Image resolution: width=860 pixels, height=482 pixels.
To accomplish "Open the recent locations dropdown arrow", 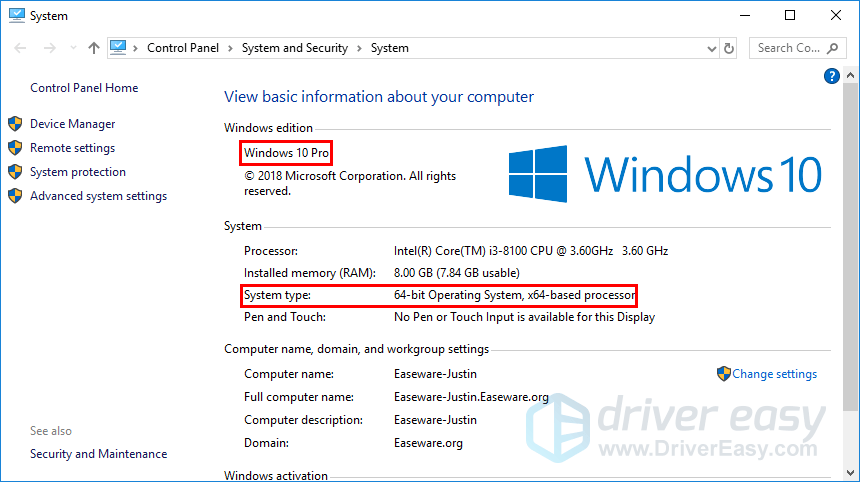I will (x=73, y=48).
